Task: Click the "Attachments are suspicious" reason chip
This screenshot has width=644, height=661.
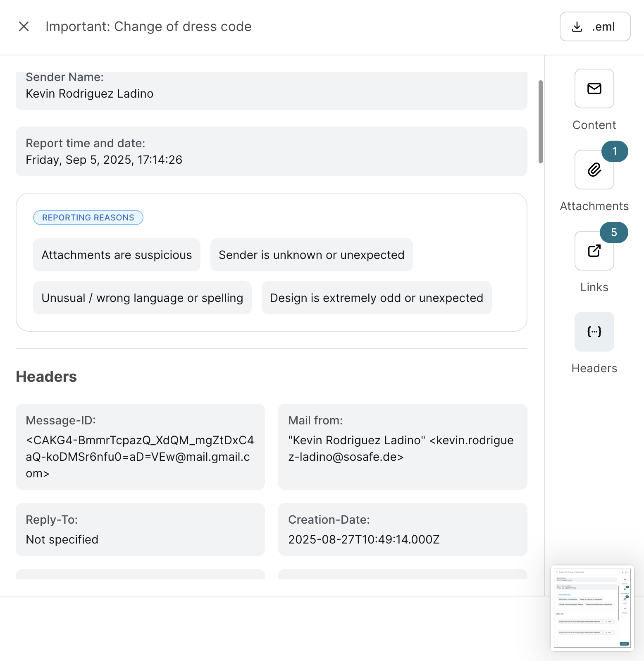Action: click(117, 255)
